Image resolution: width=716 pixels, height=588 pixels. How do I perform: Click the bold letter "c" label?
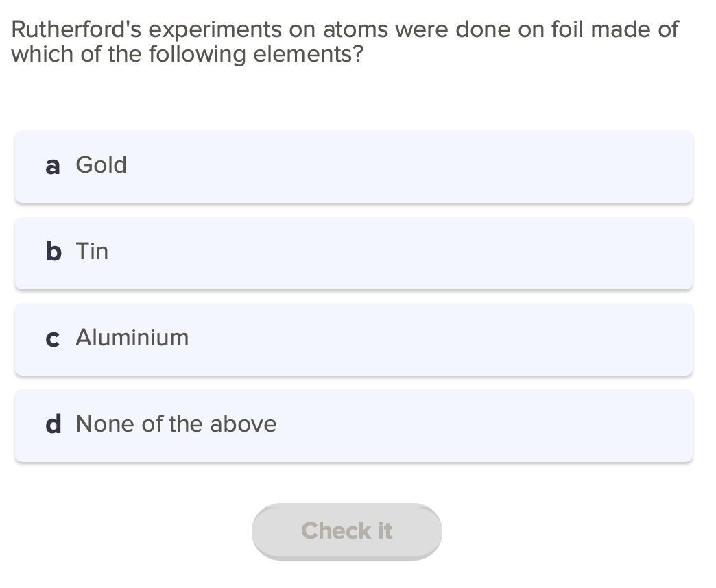53,339
